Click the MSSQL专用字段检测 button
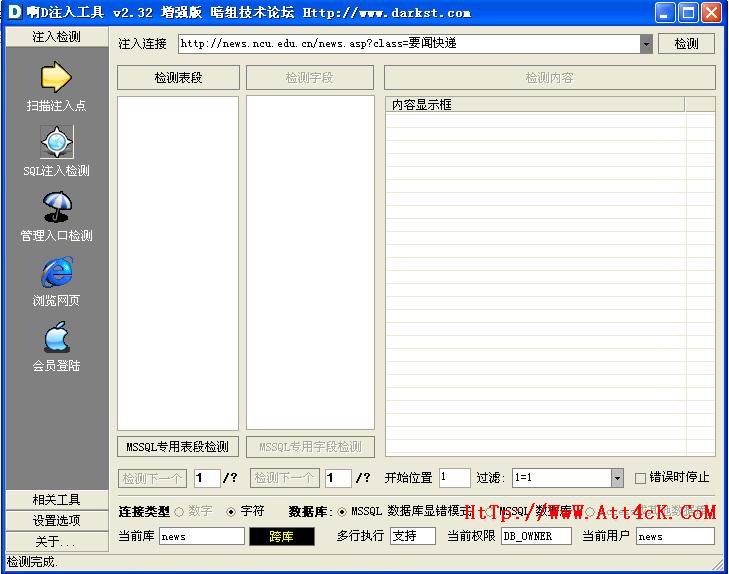The height and width of the screenshot is (574, 729). point(310,447)
